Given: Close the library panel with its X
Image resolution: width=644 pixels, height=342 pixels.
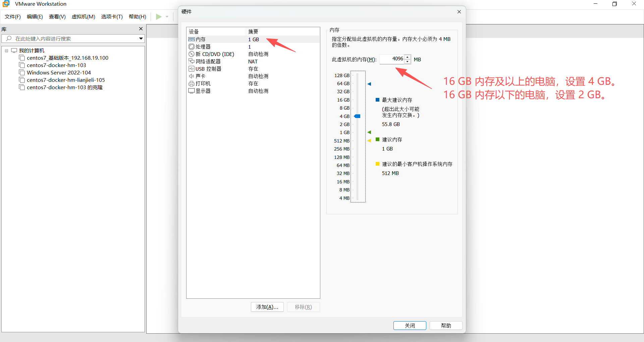Looking at the screenshot, I should [141, 29].
